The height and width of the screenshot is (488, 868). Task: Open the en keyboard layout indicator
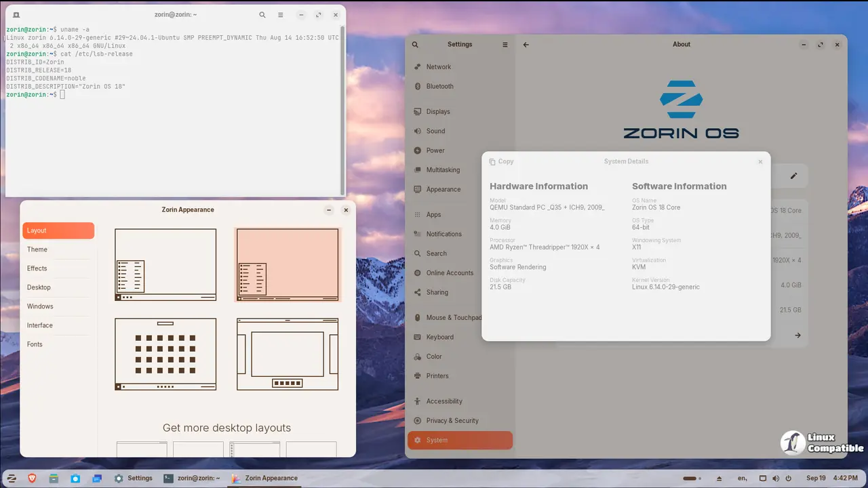[x=743, y=478]
